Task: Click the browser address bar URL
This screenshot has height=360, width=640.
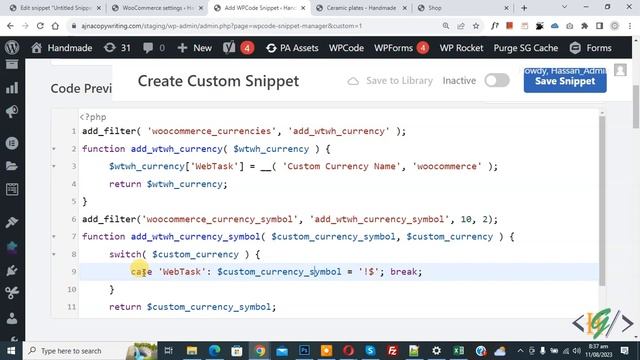Action: pyautogui.click(x=222, y=26)
